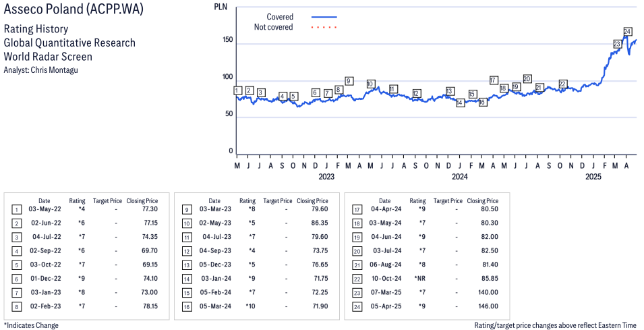Click the 2023 year label under the axis
The image size is (644, 330).
326,177
